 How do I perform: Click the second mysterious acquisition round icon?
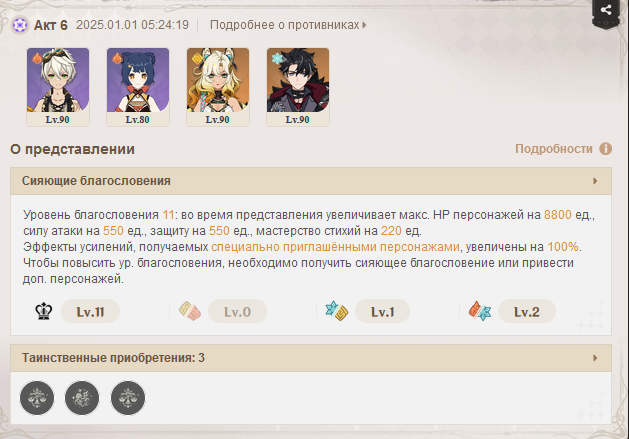pos(82,398)
